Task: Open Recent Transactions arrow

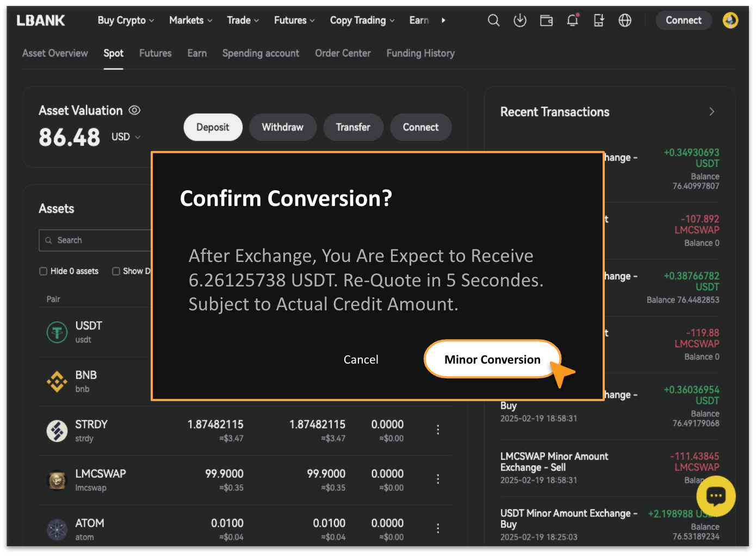Action: pyautogui.click(x=711, y=111)
